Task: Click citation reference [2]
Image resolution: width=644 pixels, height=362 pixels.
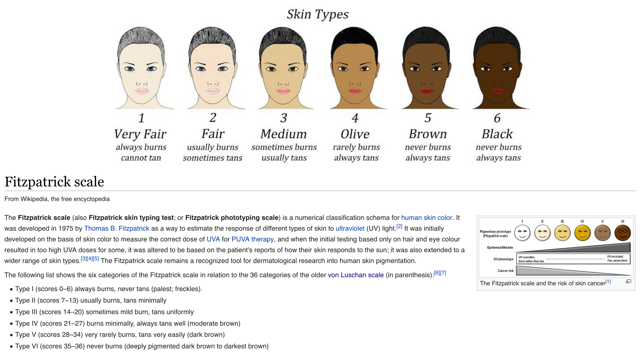Action: click(x=399, y=226)
